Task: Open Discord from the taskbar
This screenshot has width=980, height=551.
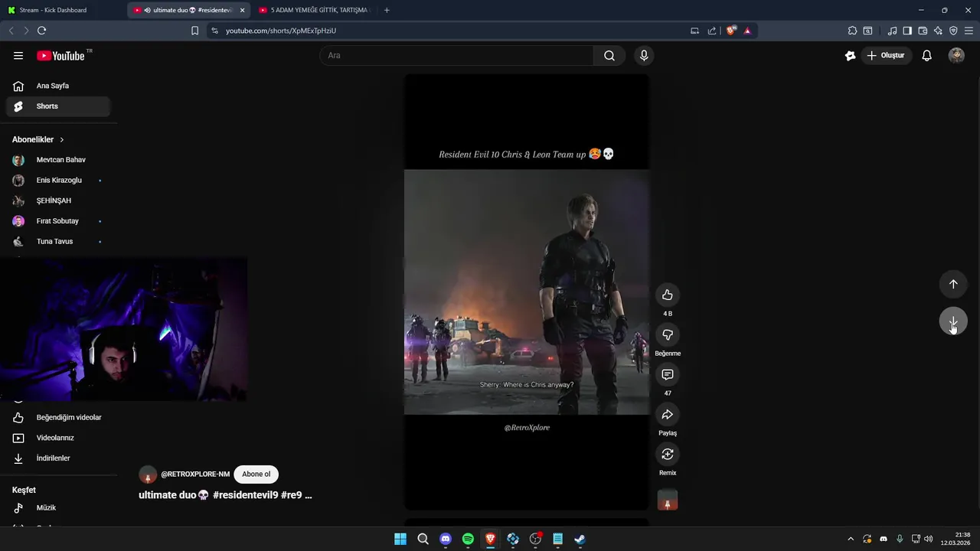Action: coord(446,539)
